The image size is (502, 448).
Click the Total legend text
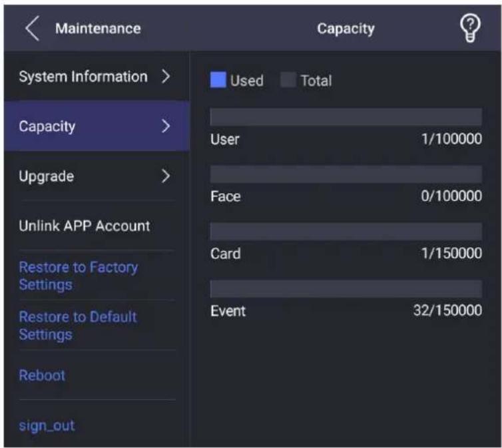pyautogui.click(x=316, y=81)
